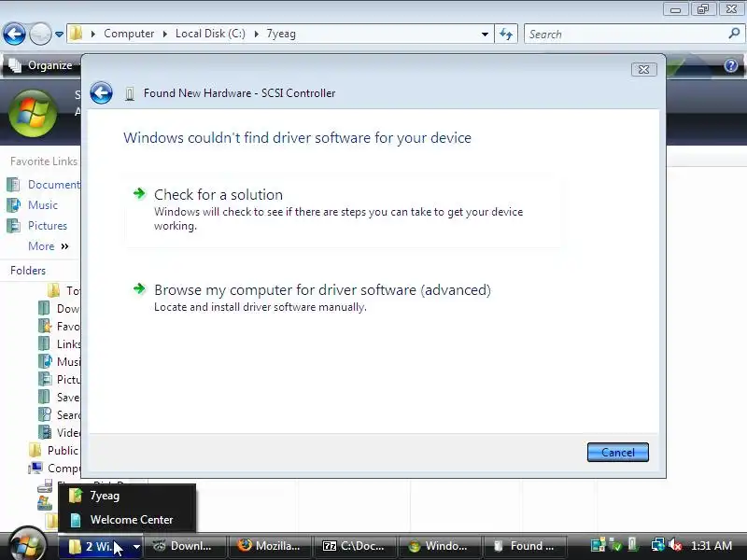Switch to 7-Zip C:\Doc taskbar button
Image resolution: width=747 pixels, height=560 pixels.
click(355, 546)
